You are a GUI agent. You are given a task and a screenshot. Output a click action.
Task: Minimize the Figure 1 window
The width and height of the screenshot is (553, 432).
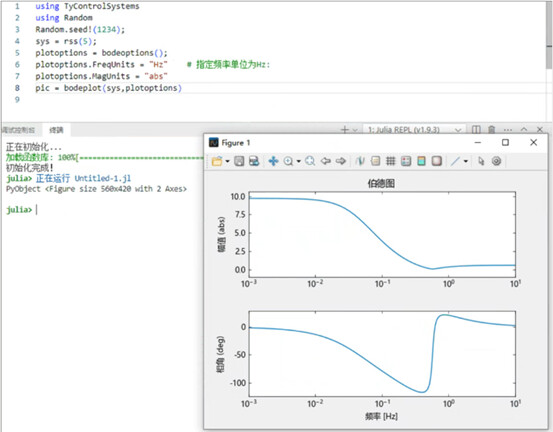pyautogui.click(x=478, y=142)
